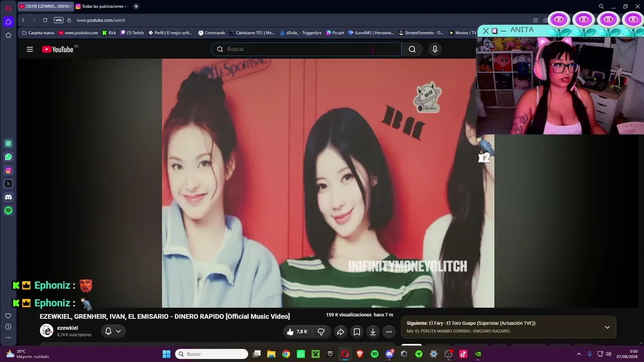Open TikTok from the Windows taskbar
The height and width of the screenshot is (362, 644).
[x=463, y=354]
